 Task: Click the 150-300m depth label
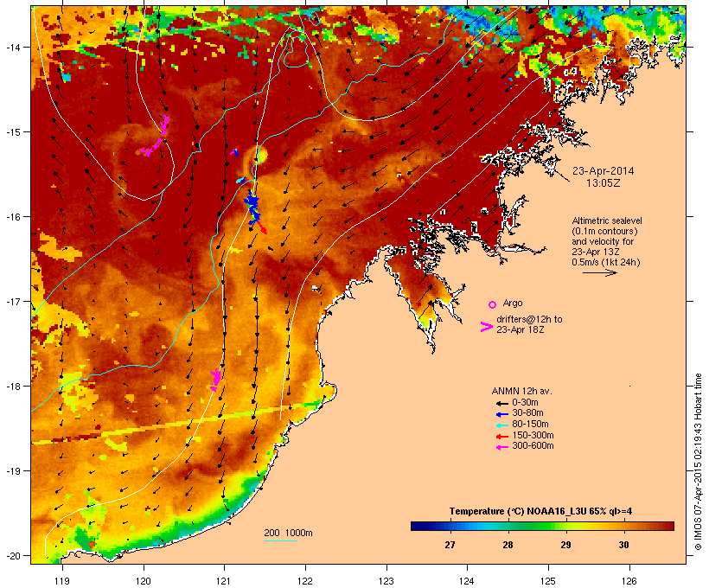tap(533, 436)
